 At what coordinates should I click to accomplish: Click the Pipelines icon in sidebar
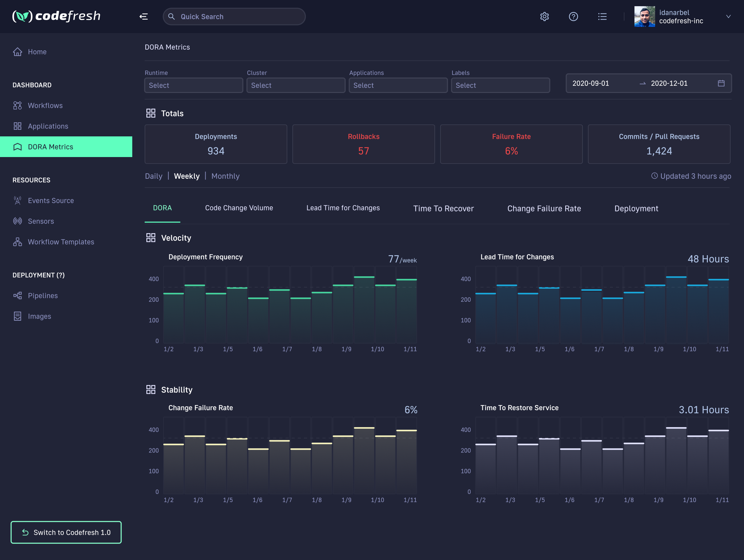click(18, 295)
